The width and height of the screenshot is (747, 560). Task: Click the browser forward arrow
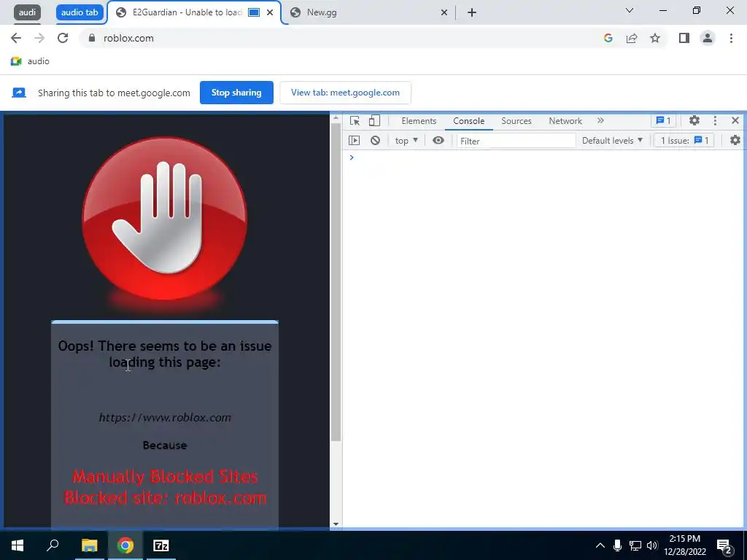point(39,38)
